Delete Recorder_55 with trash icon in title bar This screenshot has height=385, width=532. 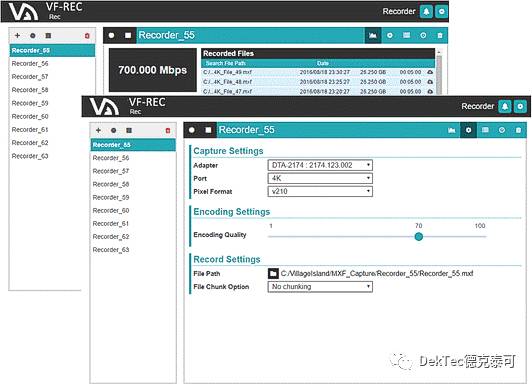coord(518,130)
